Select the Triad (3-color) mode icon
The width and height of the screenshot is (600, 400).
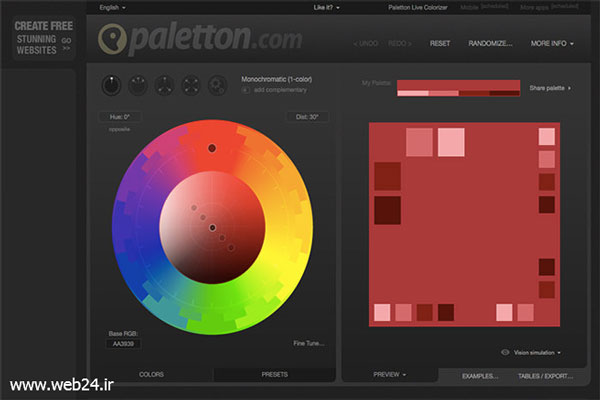(x=165, y=85)
